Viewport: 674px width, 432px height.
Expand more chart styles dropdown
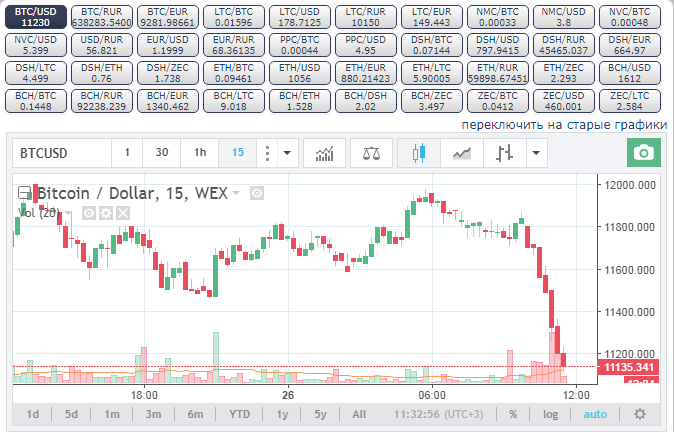536,153
